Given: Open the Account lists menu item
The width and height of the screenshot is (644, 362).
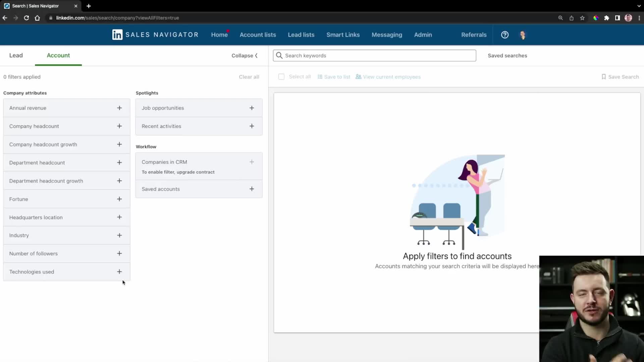Looking at the screenshot, I should pos(258,35).
